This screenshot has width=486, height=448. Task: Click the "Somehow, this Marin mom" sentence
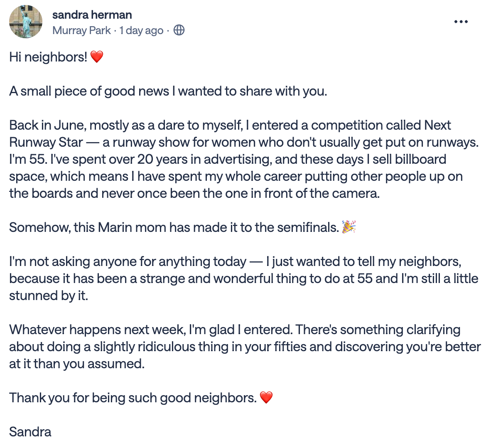point(174,228)
